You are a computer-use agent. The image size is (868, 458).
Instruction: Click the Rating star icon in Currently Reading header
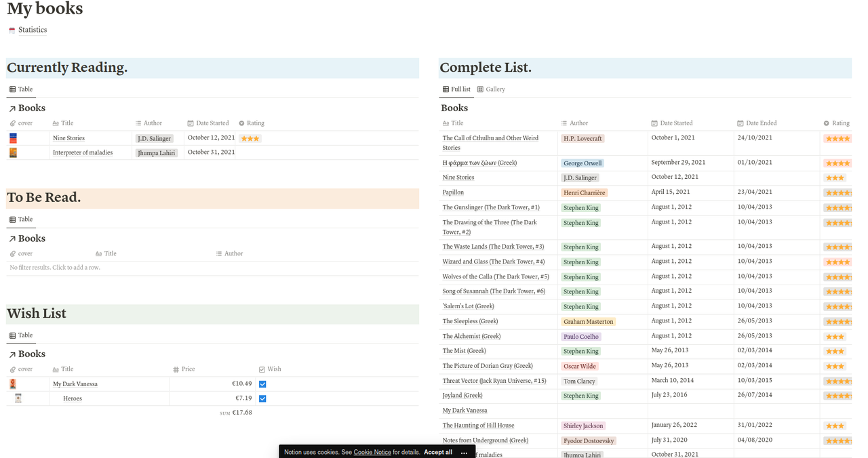click(x=241, y=123)
